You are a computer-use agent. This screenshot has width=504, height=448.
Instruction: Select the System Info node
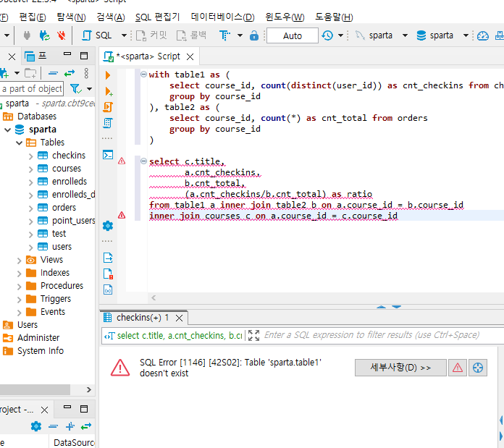(41, 351)
